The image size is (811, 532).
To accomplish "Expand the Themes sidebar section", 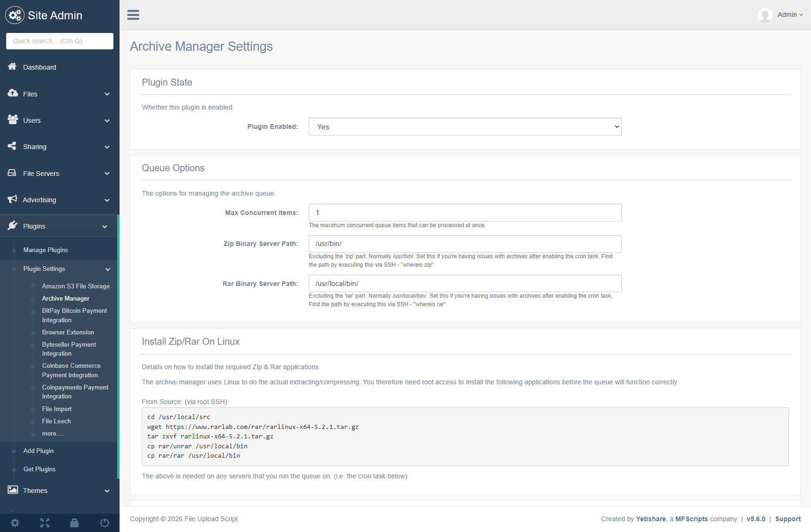I will (x=59, y=491).
